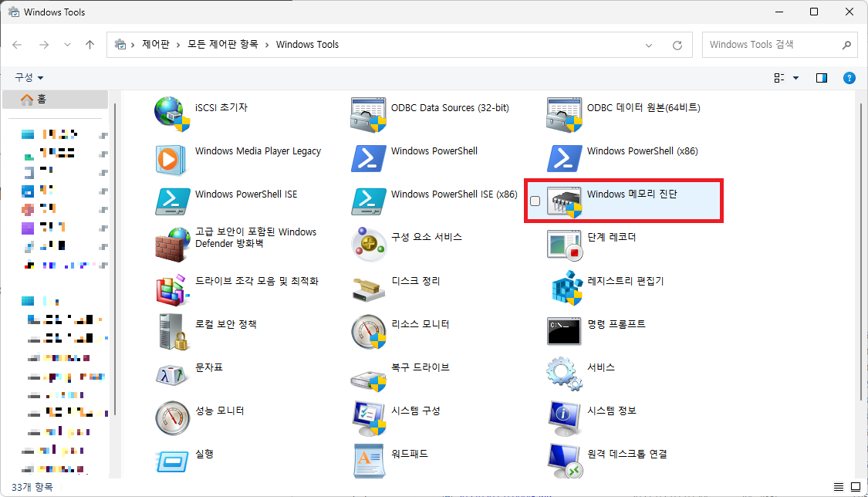Open the iSCSI 초기자 icon
Screen dimensions: 868x497
[x=172, y=114]
